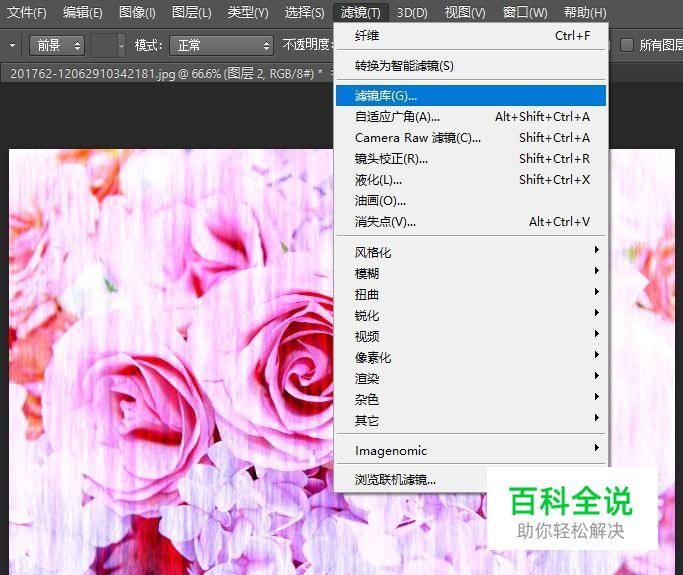Open 滤镜库(G)... filter gallery
The image size is (683, 575).
pyautogui.click(x=471, y=95)
